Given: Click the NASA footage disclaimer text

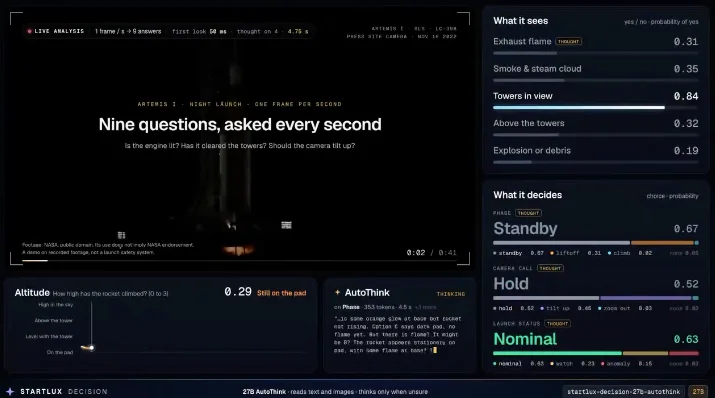Looking at the screenshot, I should (x=108, y=248).
